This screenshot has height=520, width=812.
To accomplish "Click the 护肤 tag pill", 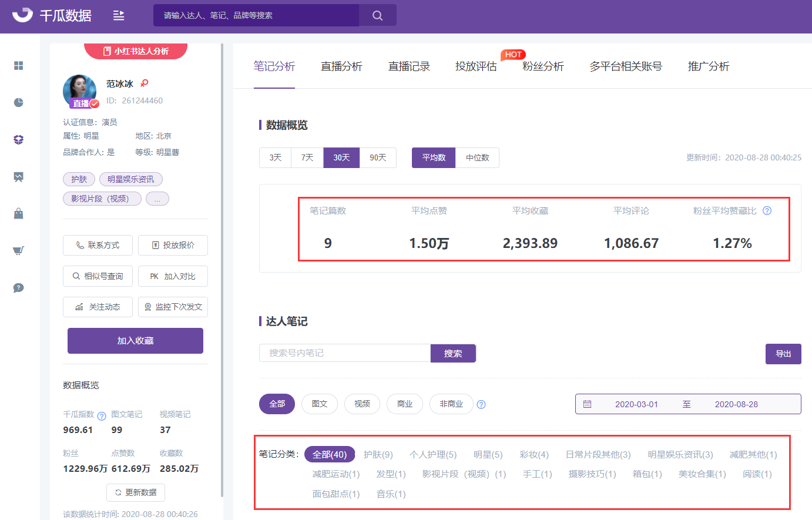I will 79,179.
